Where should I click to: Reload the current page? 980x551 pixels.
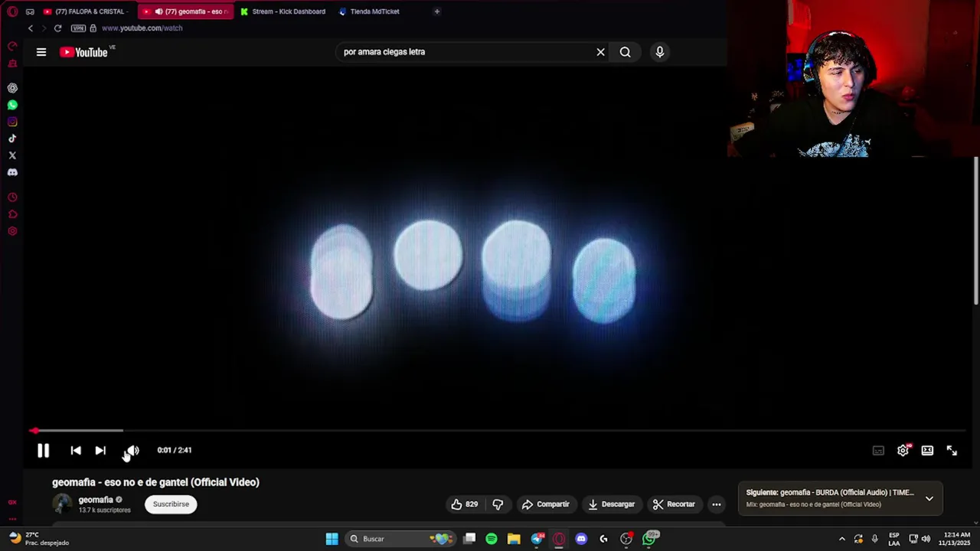[57, 28]
